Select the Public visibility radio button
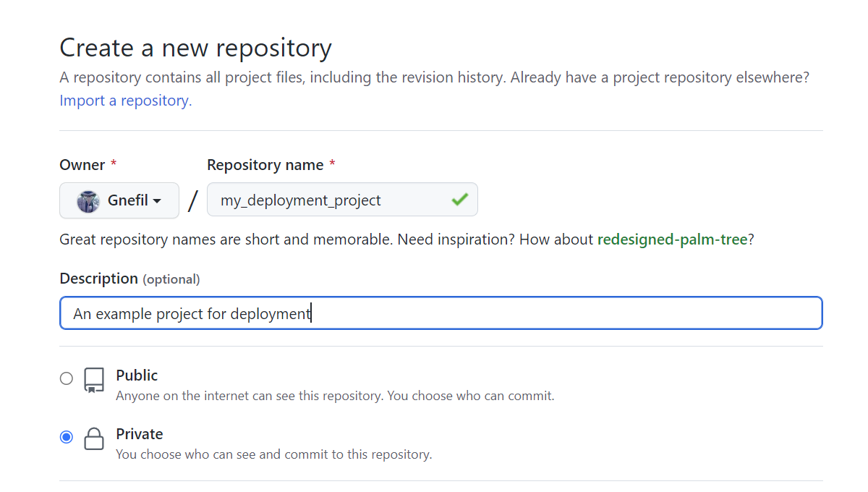 pyautogui.click(x=67, y=378)
